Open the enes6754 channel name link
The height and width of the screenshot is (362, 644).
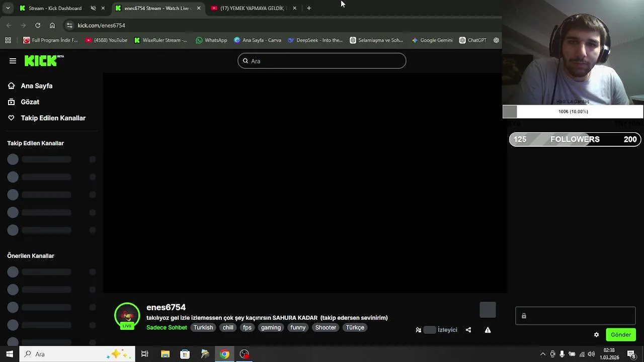[x=166, y=307]
